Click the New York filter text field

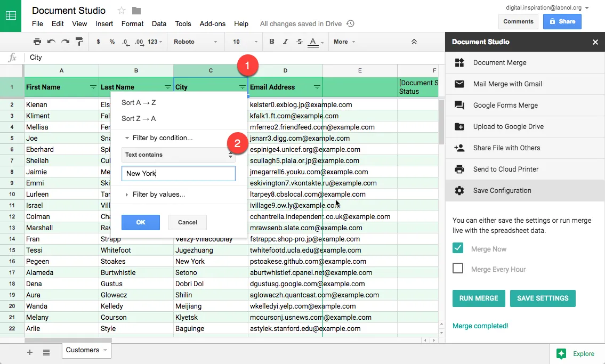point(179,174)
